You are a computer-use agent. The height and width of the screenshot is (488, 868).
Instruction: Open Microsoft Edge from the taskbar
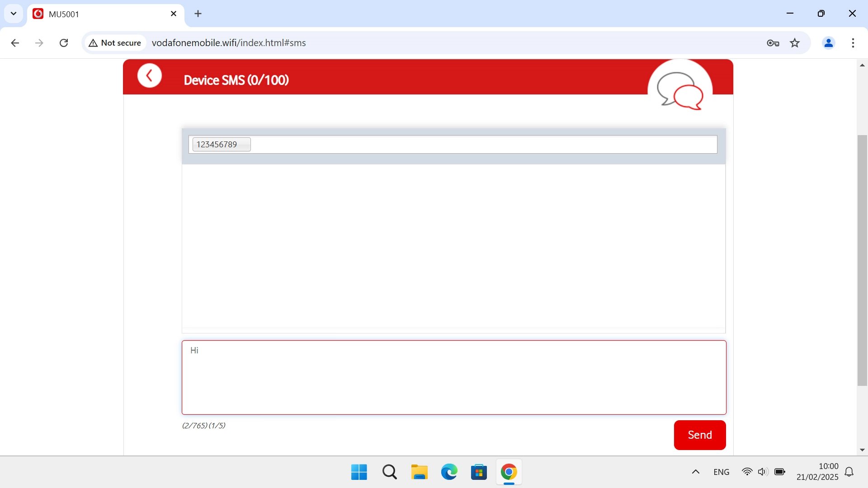pos(449,472)
